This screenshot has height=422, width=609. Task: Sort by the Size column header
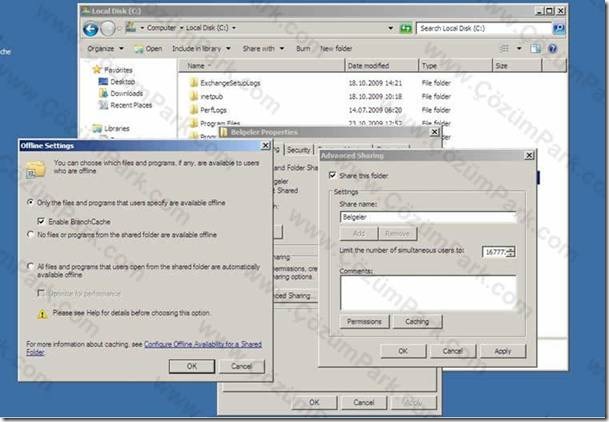point(517,66)
